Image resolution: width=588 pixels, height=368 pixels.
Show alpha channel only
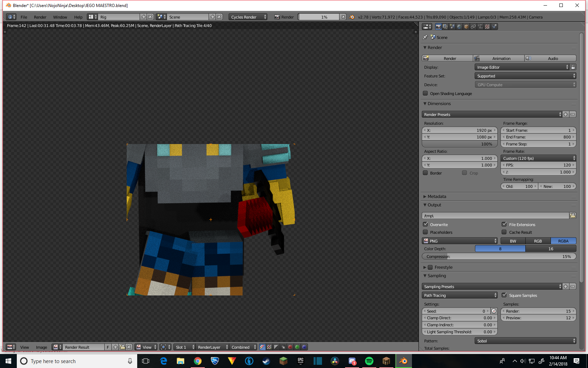[x=276, y=347]
